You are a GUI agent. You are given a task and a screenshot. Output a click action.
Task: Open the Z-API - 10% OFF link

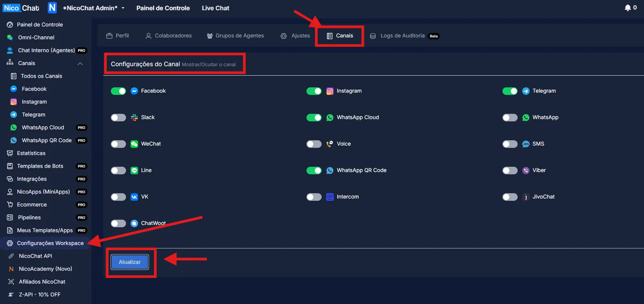39,295
